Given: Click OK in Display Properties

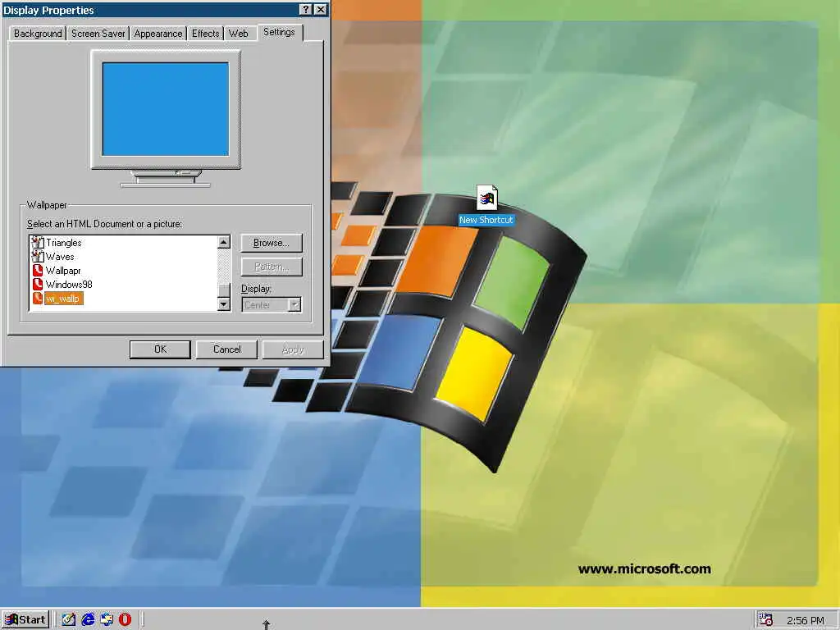Looking at the screenshot, I should (160, 349).
